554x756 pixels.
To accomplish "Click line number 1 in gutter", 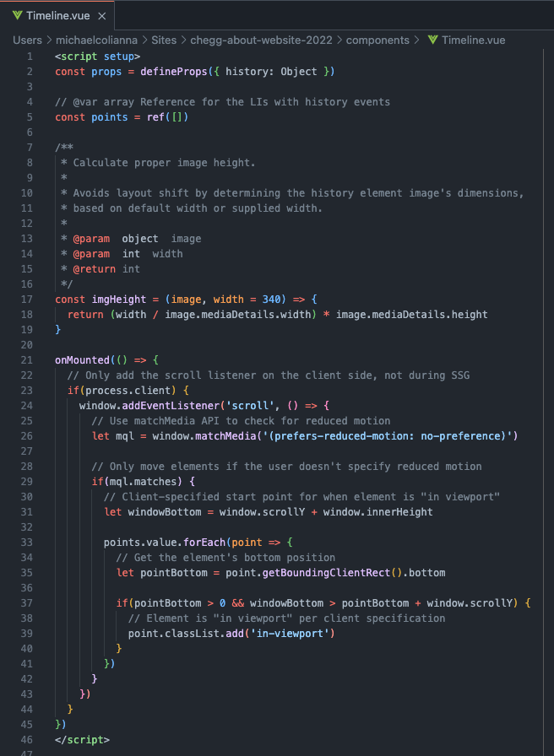I will pos(30,57).
